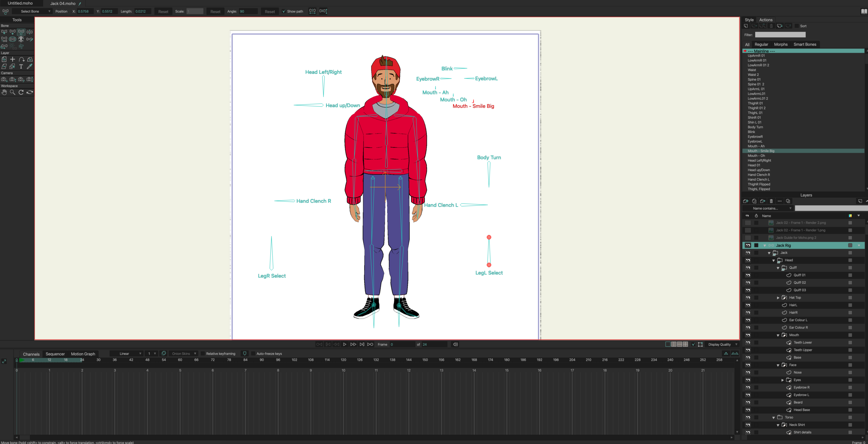Screen dimensions: 868x444
Task: Enable Auto-freeze keys checkbox
Action: (253, 354)
